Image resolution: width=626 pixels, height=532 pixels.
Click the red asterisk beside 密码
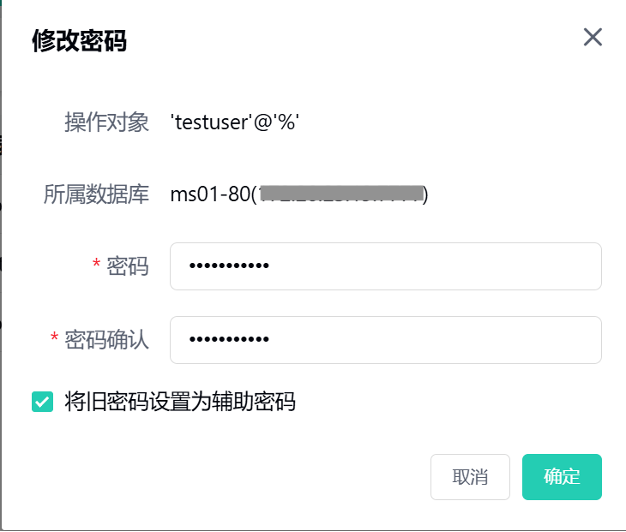point(96,264)
